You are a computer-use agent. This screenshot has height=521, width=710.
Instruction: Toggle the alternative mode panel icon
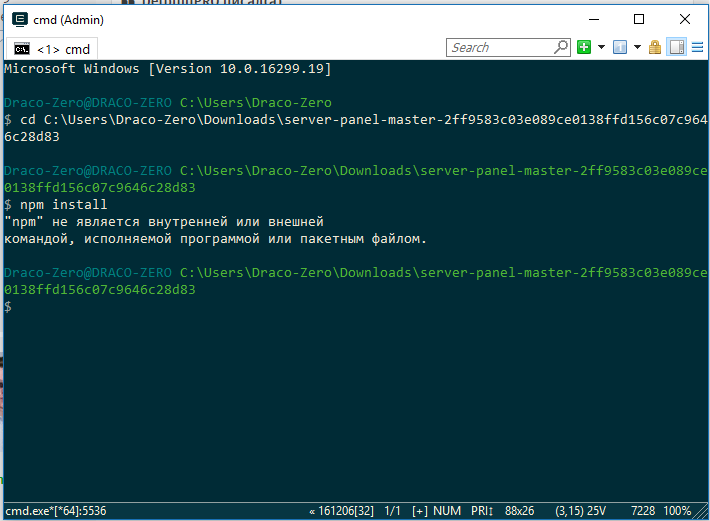[x=677, y=47]
